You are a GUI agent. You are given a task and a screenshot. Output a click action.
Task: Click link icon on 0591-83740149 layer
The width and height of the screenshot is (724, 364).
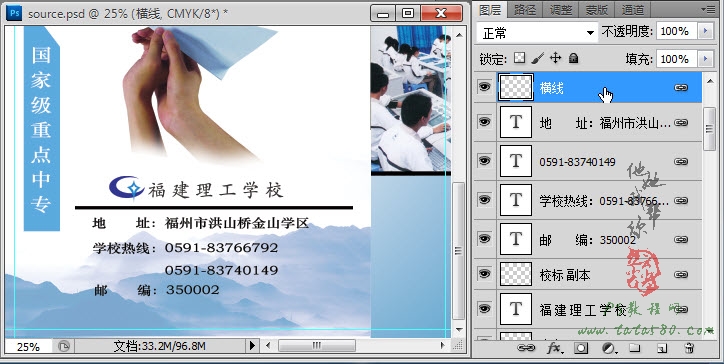pos(681,161)
